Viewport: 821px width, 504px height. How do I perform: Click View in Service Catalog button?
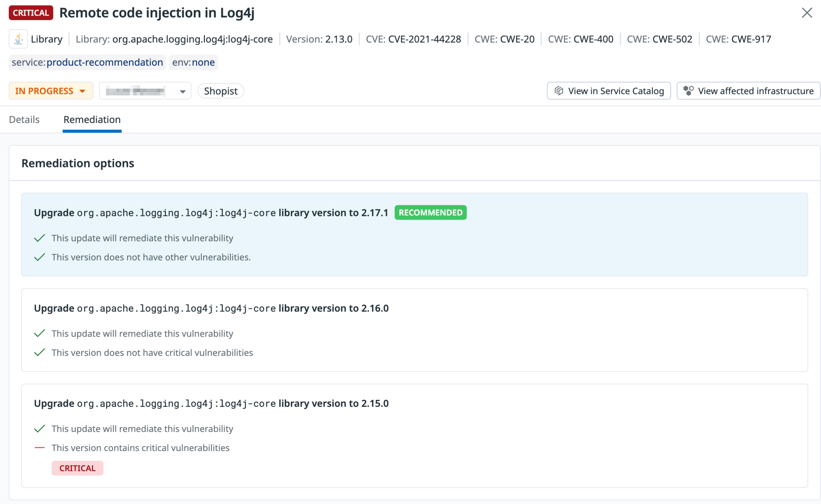tap(609, 91)
